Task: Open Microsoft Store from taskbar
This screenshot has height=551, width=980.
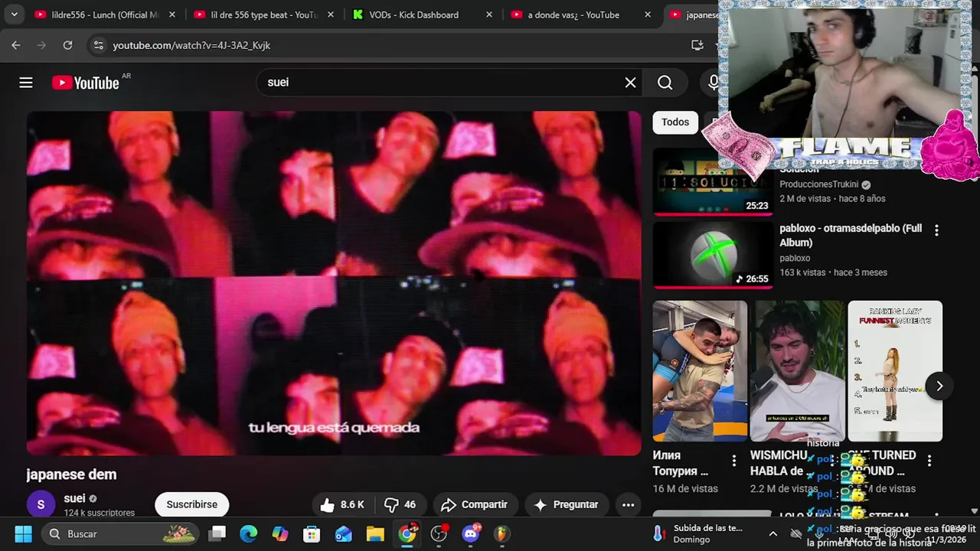Action: point(312,533)
